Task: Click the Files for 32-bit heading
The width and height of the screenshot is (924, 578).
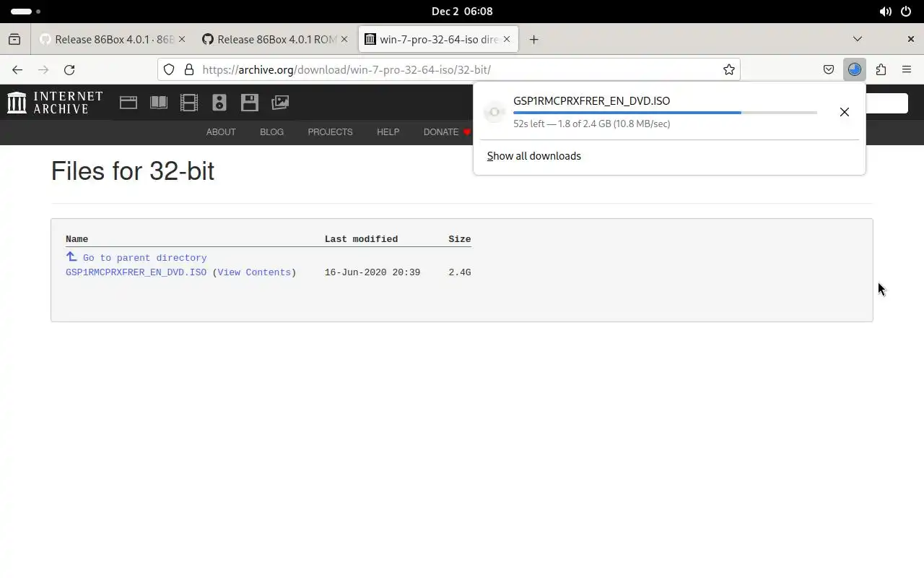Action: click(133, 171)
